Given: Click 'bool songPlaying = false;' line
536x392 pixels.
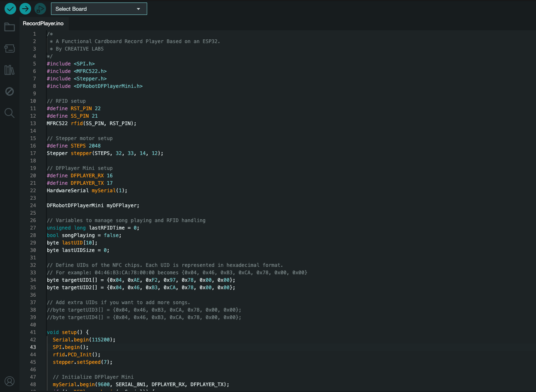Looking at the screenshot, I should [x=84, y=235].
